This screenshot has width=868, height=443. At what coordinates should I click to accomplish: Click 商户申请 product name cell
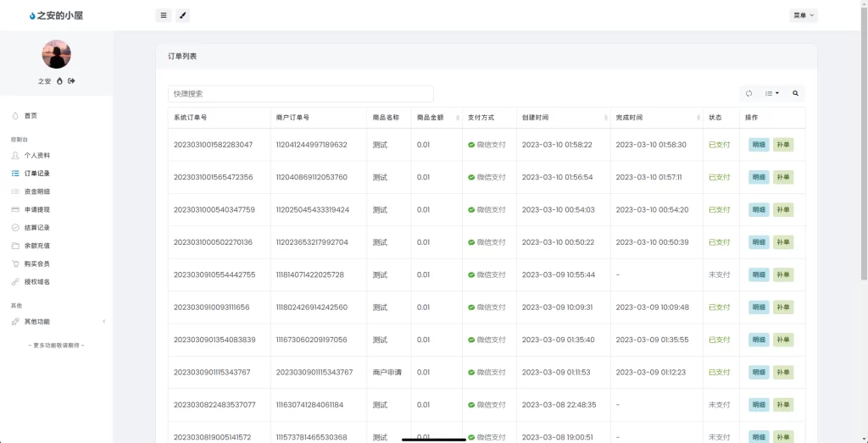click(x=387, y=372)
